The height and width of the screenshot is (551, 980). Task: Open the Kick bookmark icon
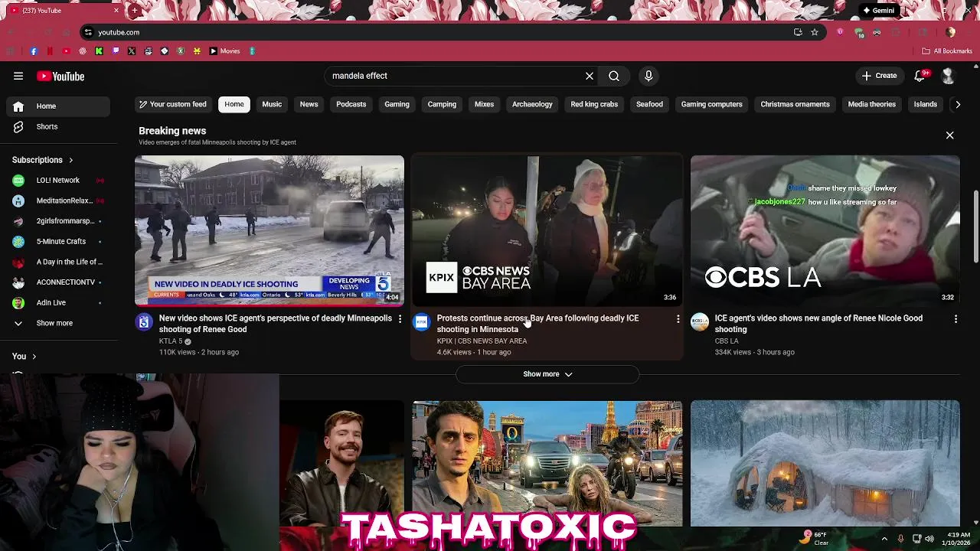[99, 51]
